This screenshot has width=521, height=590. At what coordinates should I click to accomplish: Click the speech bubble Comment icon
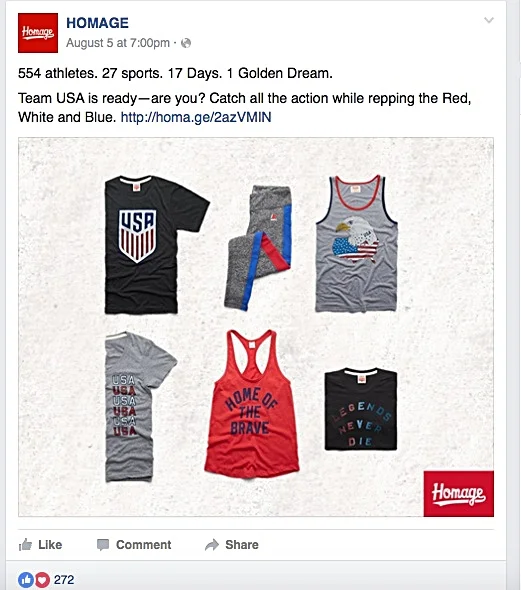point(103,545)
